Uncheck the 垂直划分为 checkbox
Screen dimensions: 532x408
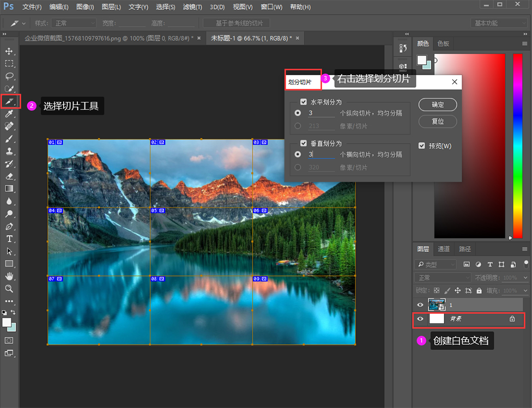(303, 143)
